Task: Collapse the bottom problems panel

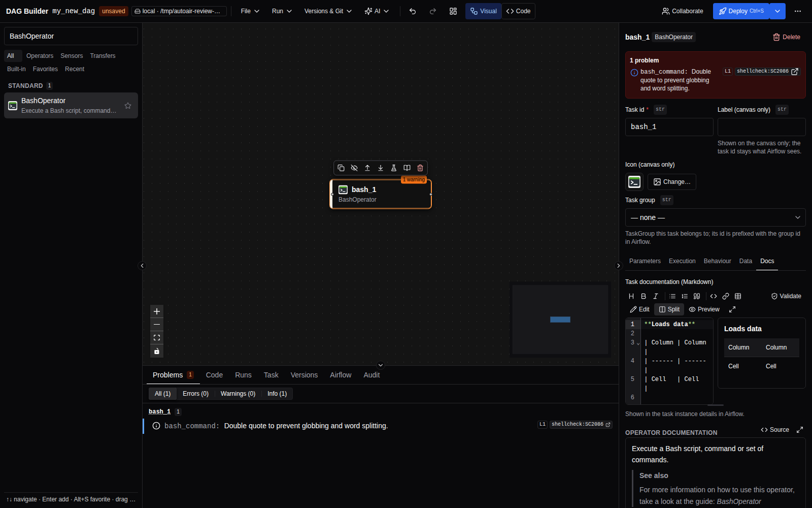Action: [381, 365]
